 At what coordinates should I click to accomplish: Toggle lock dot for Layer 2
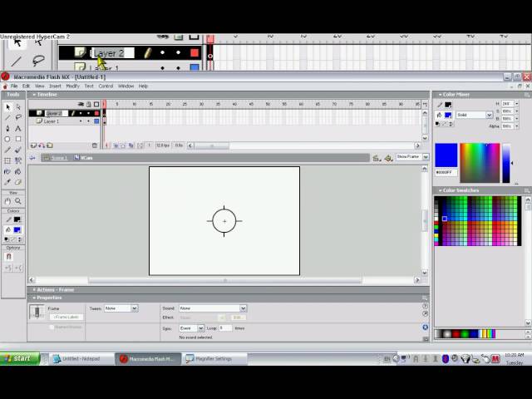[89, 113]
